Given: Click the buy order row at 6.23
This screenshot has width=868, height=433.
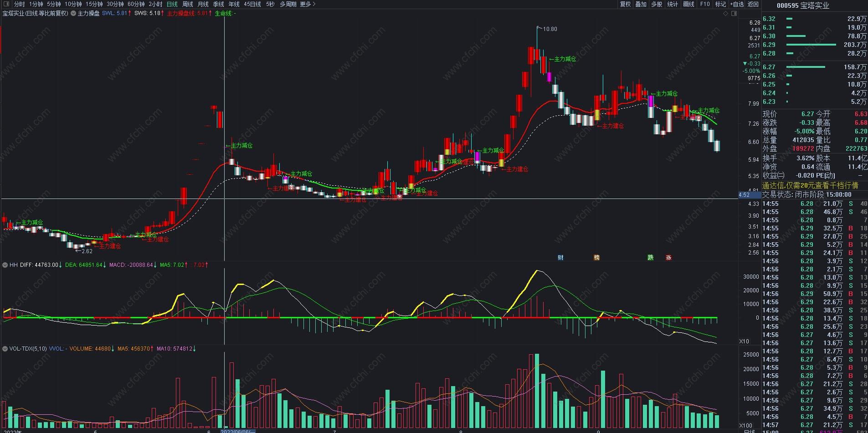Looking at the screenshot, I should point(815,102).
